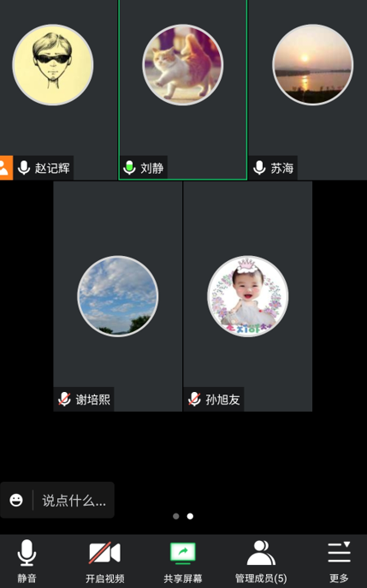Mute your microphone with 静音
This screenshot has width=367, height=588.
27,561
